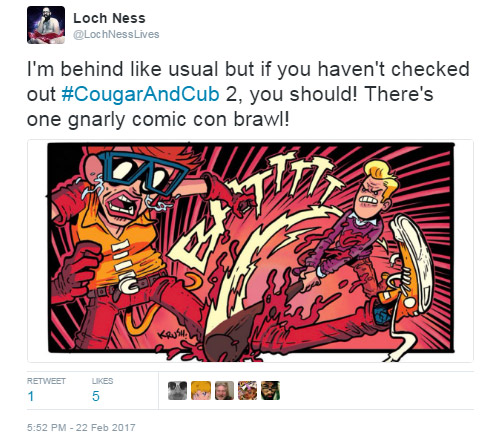Viewport: 500px width, 440px height.
Task: Click the Loch Ness display name
Action: click(x=109, y=18)
